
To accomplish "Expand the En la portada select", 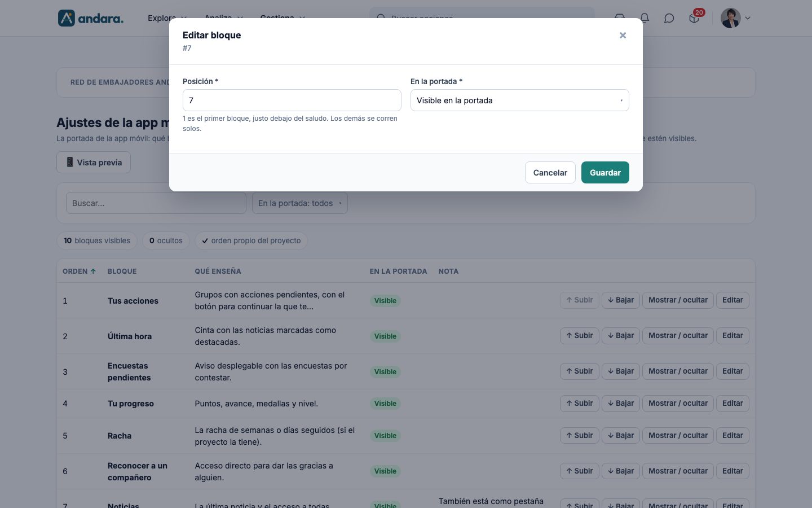I will click(x=519, y=100).
